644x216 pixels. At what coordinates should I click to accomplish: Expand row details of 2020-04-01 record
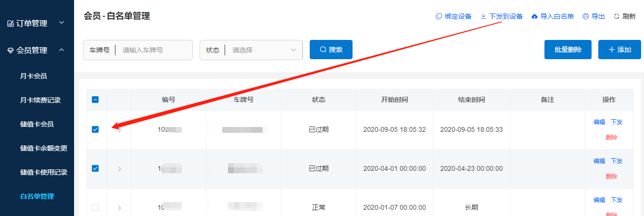click(x=119, y=169)
